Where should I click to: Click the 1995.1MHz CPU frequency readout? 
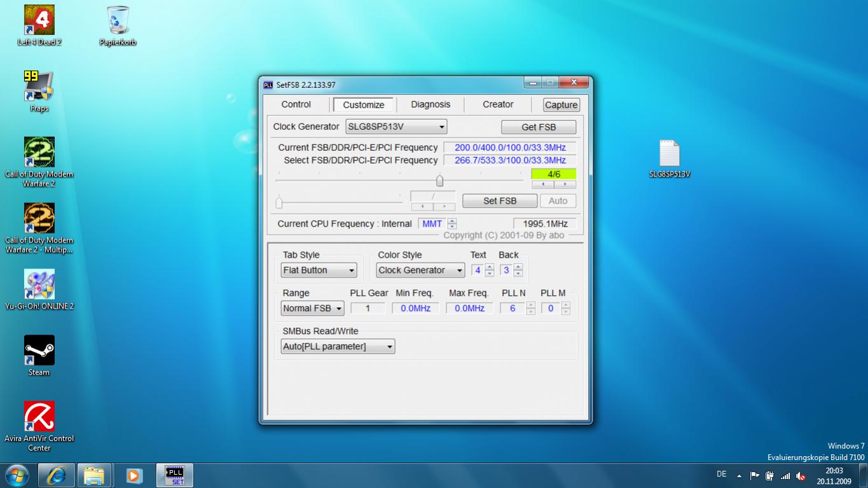[545, 224]
